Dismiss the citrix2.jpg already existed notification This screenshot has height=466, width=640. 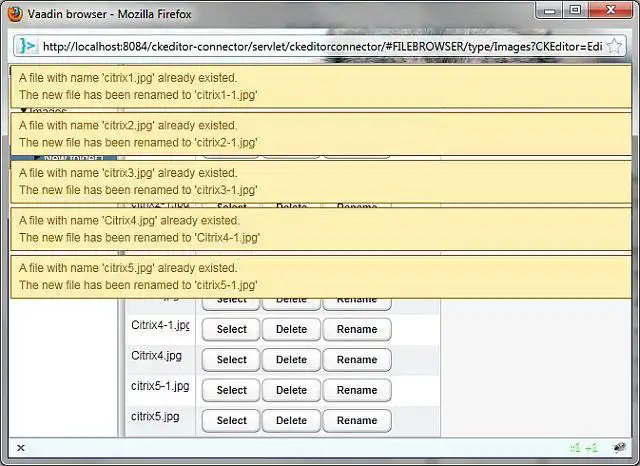(321, 134)
